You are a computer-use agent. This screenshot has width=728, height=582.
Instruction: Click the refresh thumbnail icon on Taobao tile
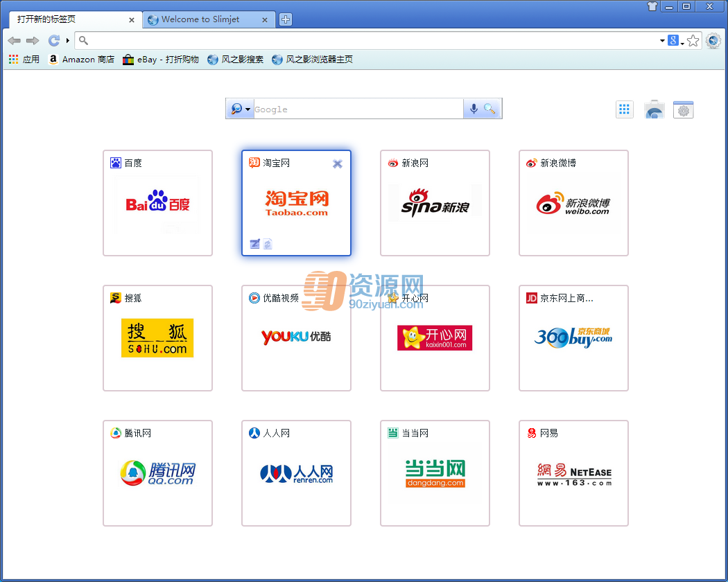pyautogui.click(x=268, y=244)
